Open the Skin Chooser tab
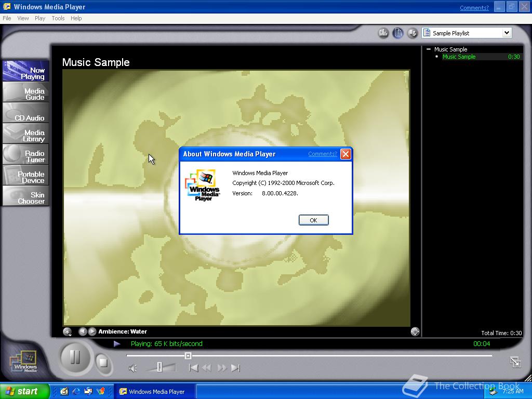Image resolution: width=532 pixels, height=399 pixels. (26, 196)
